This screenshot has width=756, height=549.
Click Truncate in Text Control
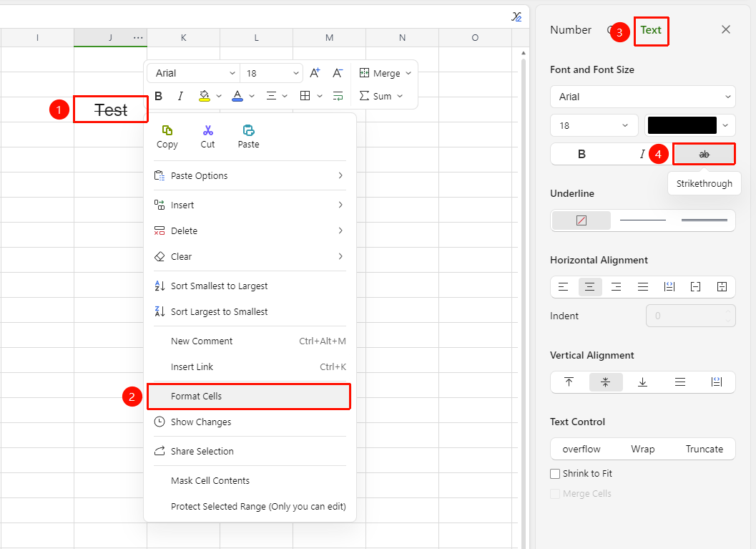(705, 449)
